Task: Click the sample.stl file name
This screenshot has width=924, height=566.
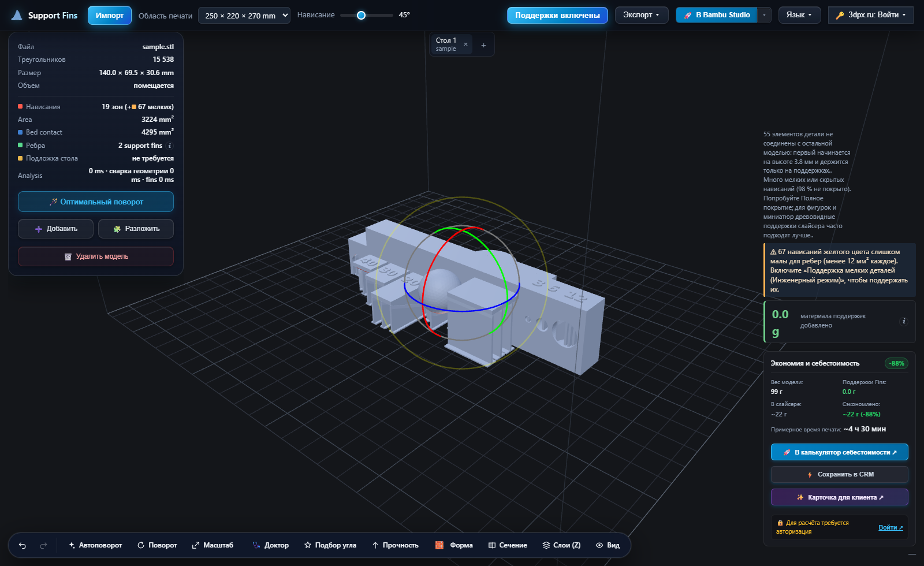Action: pyautogui.click(x=158, y=47)
